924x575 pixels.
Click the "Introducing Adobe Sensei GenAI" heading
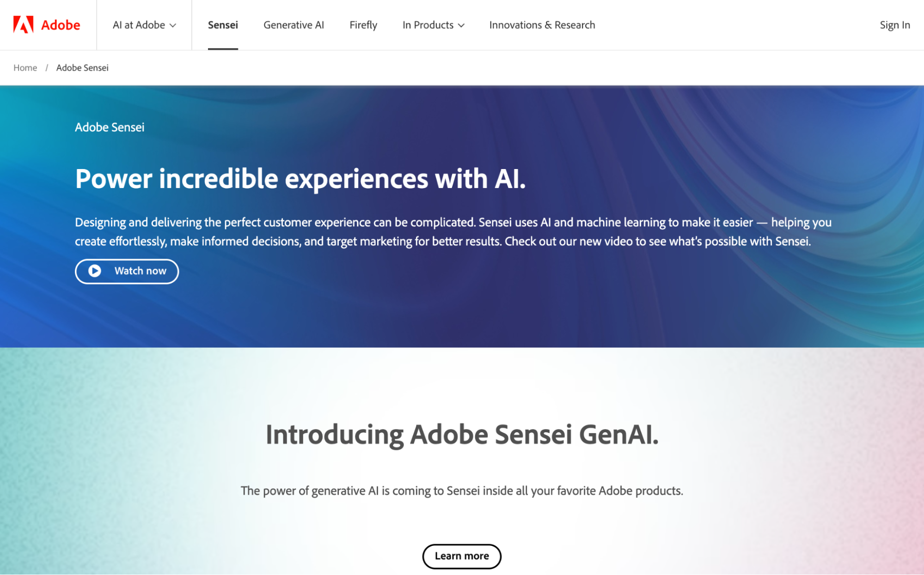click(x=462, y=435)
